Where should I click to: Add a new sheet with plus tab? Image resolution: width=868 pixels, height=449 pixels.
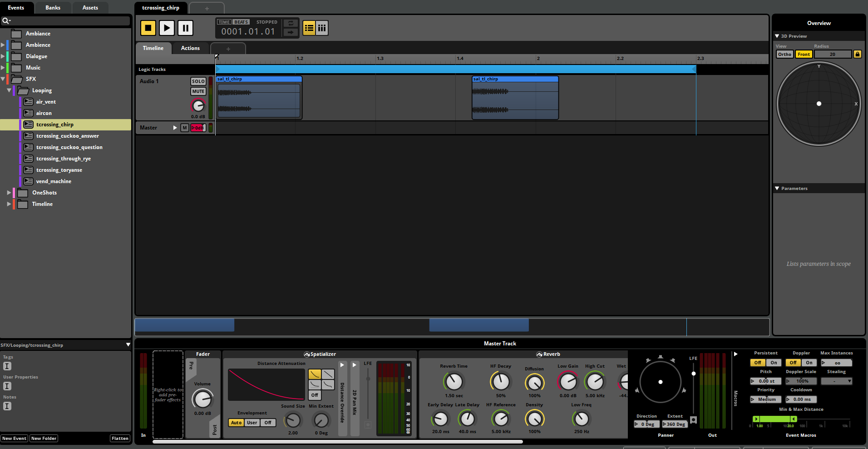click(x=228, y=49)
